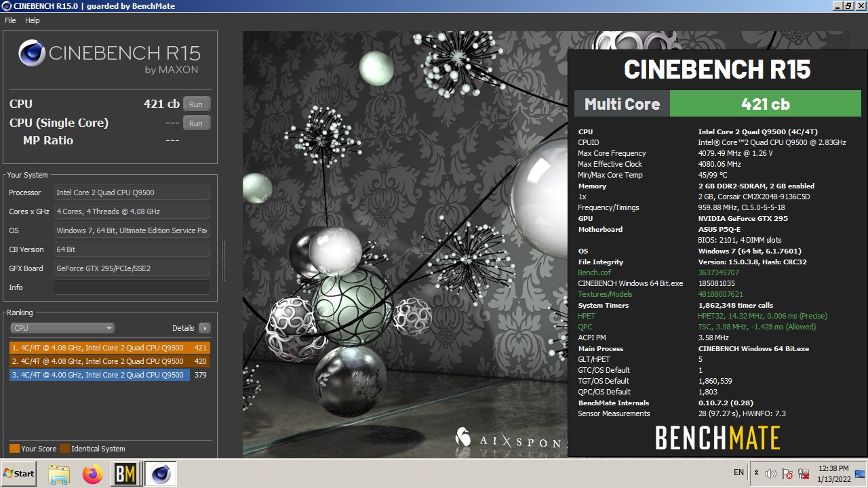Click the Identical System brown legend swatch

click(64, 449)
